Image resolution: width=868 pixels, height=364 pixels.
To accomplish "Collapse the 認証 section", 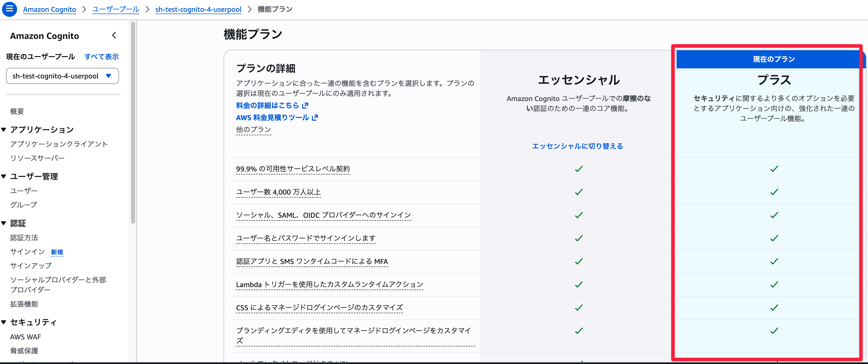I will coord(4,223).
